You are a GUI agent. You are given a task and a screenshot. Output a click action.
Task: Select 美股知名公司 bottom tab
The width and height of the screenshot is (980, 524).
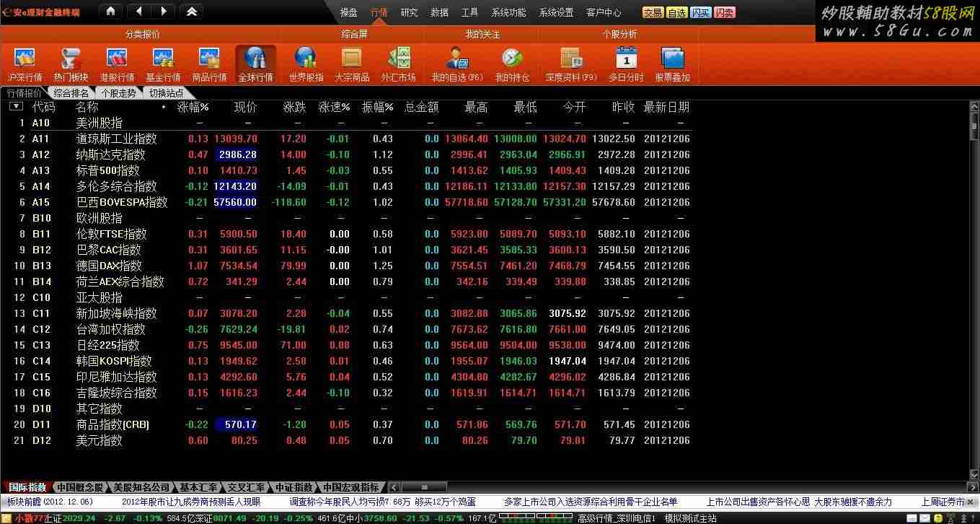coord(141,487)
